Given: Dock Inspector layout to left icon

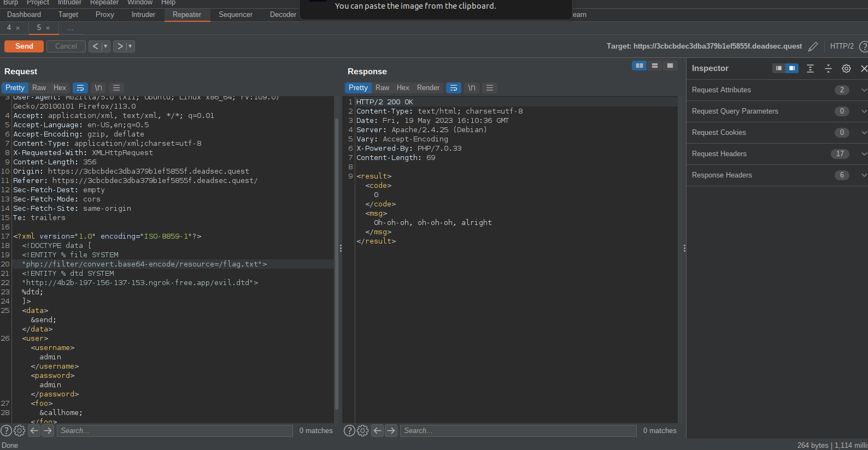Looking at the screenshot, I should click(779, 68).
